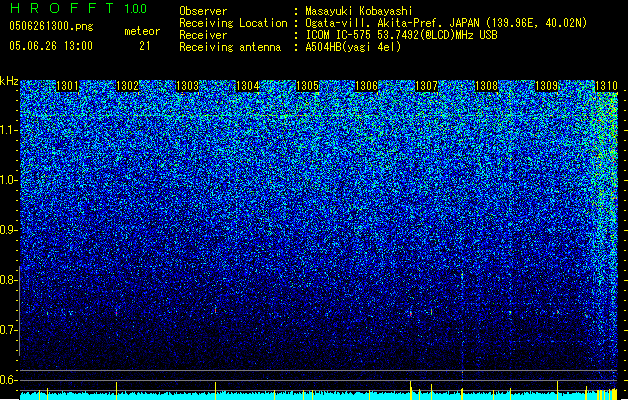Screen dimensions: 629x400
Task: Click the Receiving Location label
Action: [x=233, y=23]
